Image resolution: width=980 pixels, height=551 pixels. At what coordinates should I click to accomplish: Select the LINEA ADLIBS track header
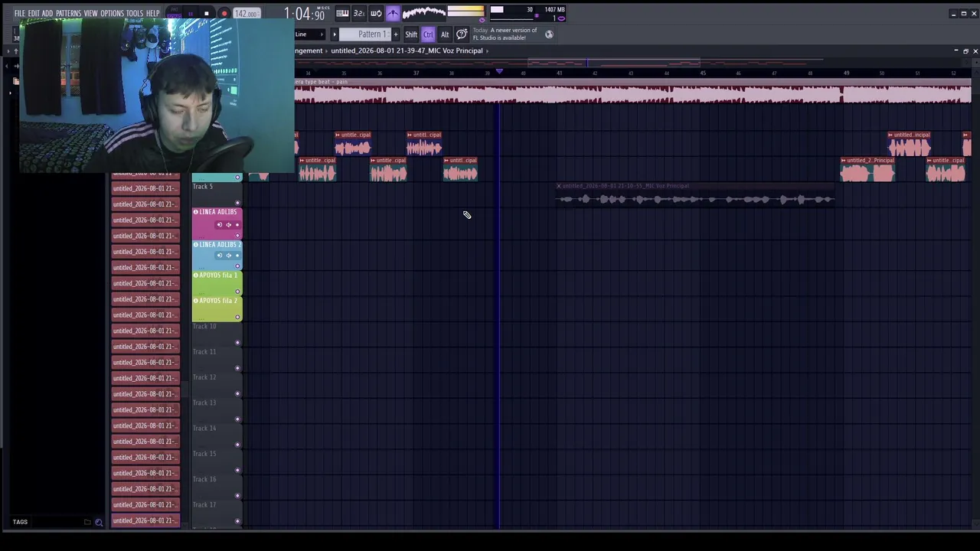tap(217, 223)
